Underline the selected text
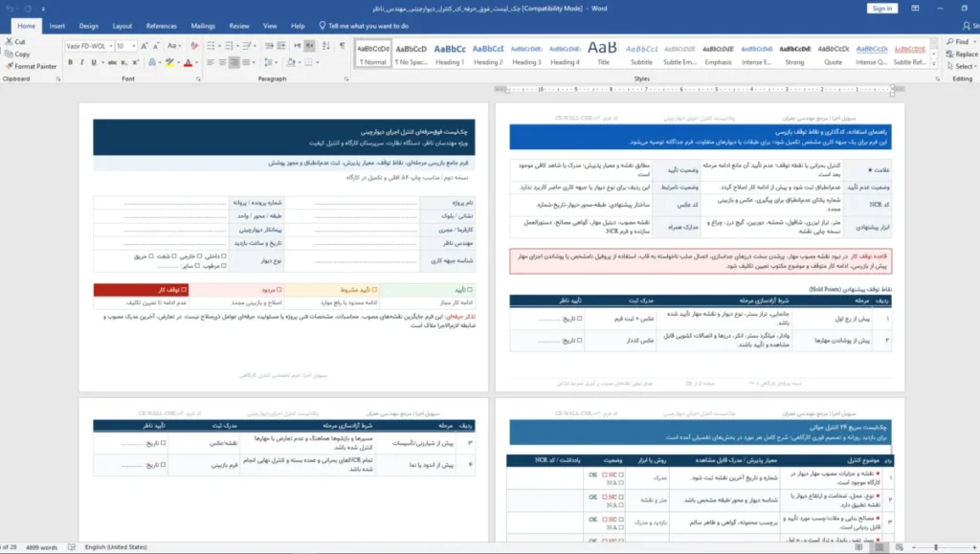 (94, 62)
